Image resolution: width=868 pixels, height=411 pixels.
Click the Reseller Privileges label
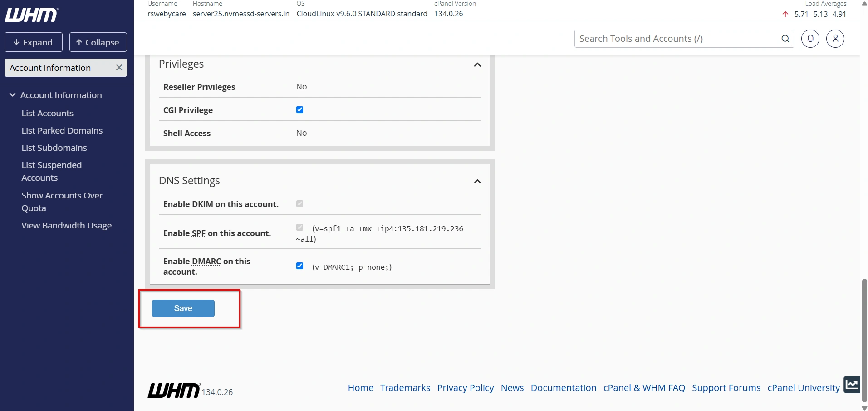[x=199, y=87]
